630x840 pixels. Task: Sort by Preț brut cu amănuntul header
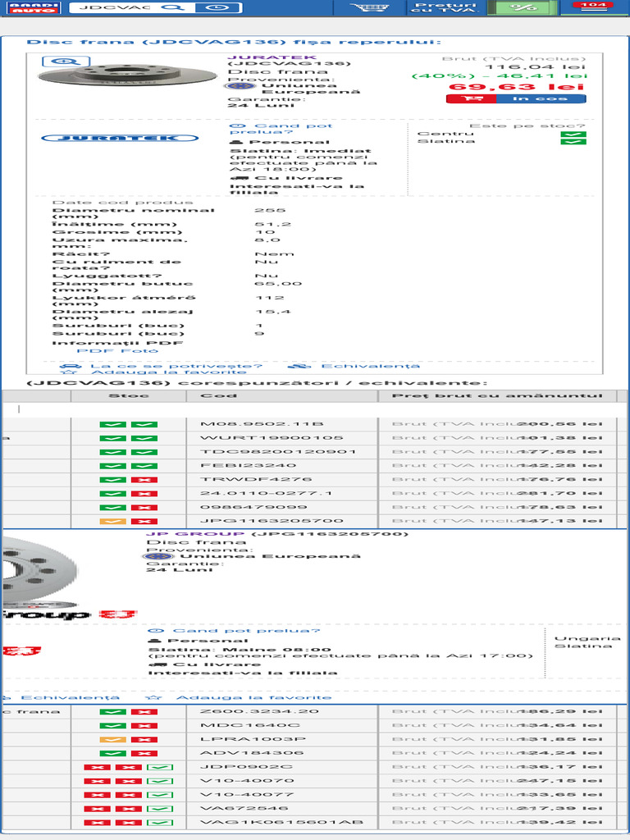click(x=497, y=396)
